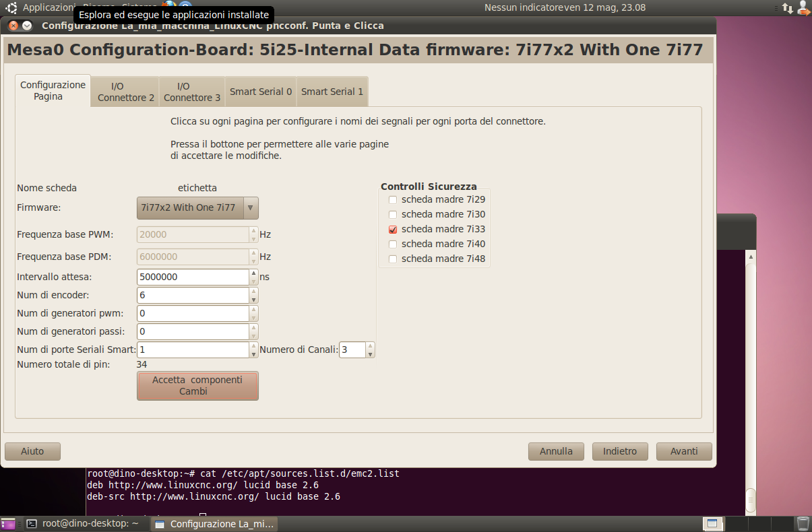Viewport: 812px width, 532px height.
Task: Enable scheda madre 7i40 checkbox
Action: [393, 244]
